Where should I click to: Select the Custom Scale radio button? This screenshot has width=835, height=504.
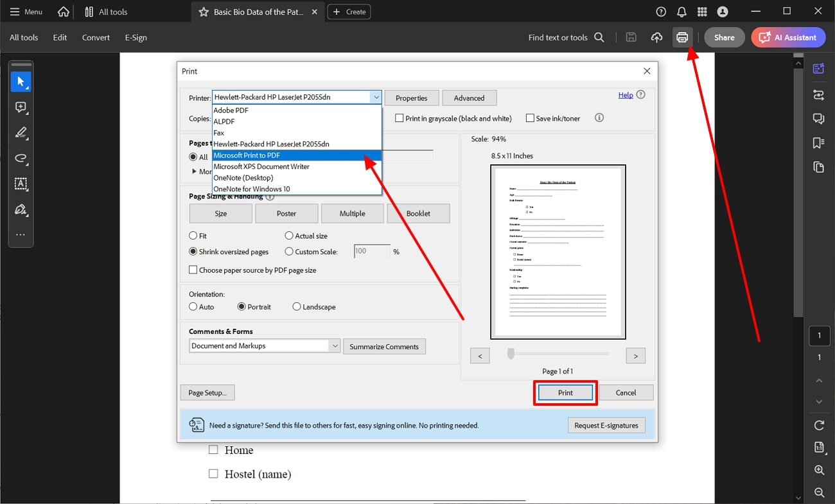click(289, 252)
